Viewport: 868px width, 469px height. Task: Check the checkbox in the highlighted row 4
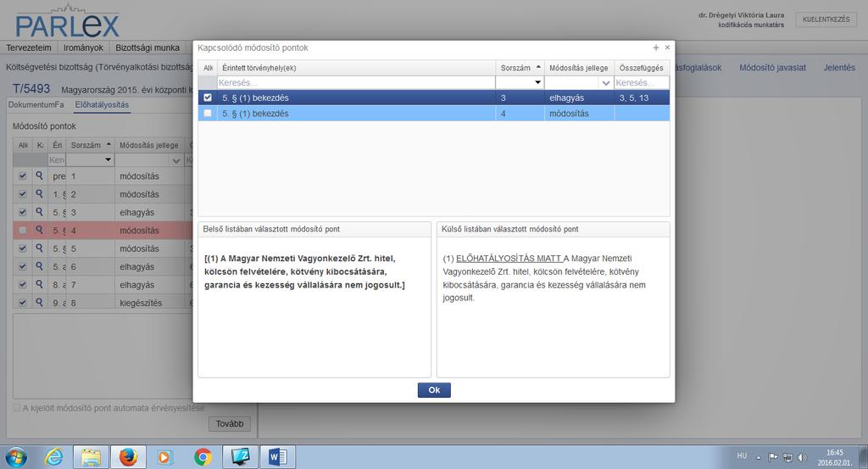coord(23,231)
